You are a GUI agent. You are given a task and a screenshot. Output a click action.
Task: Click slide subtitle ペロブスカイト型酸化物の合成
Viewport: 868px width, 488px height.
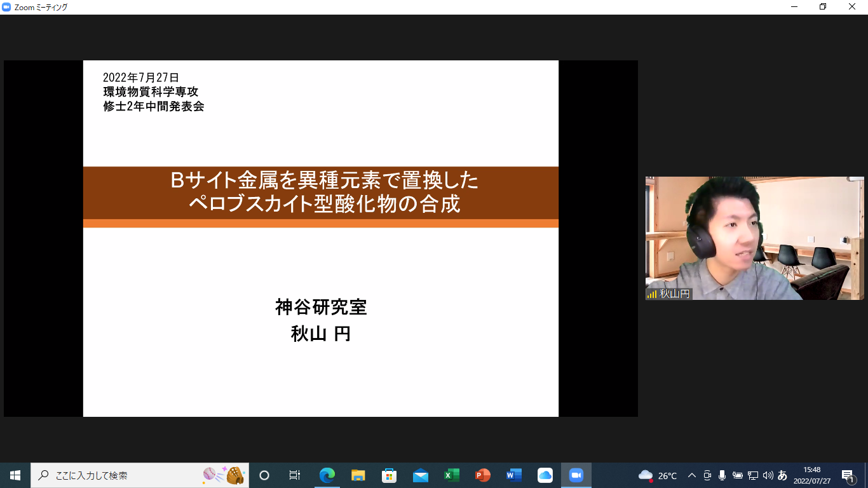[325, 204]
